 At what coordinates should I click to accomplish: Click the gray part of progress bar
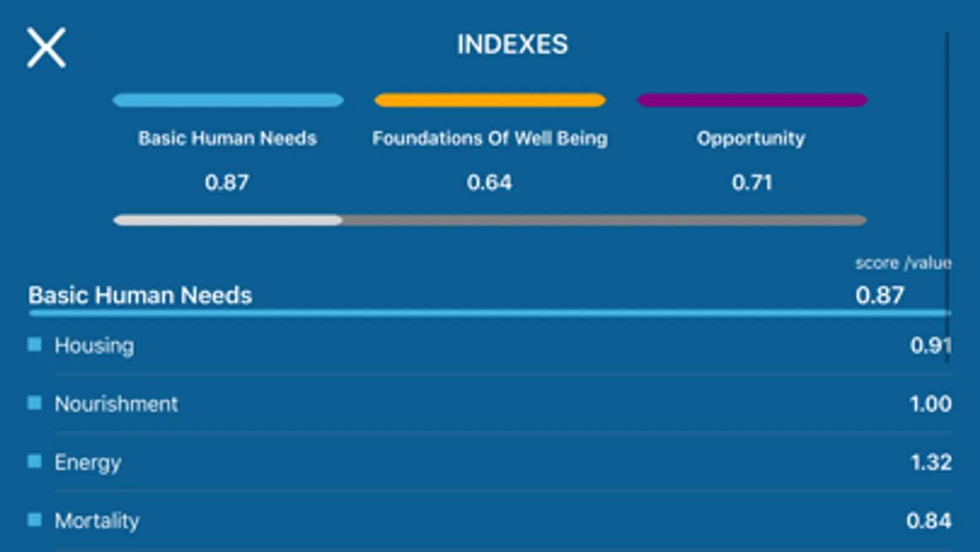(604, 220)
